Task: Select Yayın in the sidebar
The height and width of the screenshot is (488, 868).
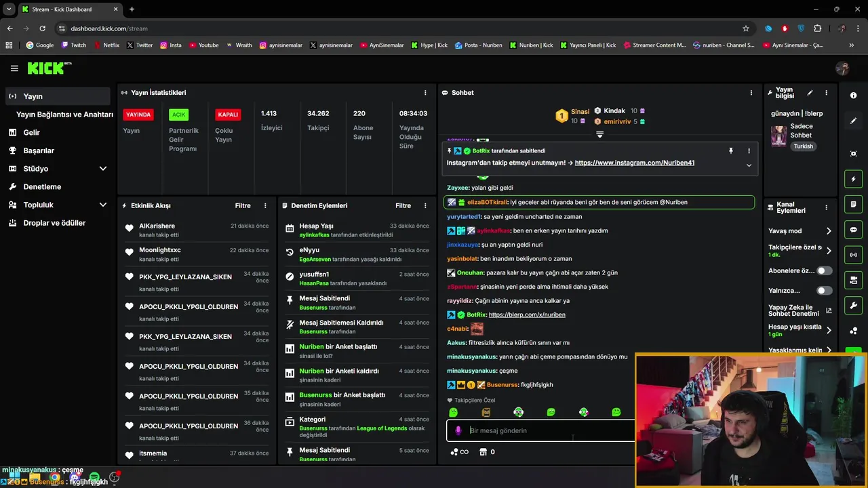Action: tap(58, 96)
